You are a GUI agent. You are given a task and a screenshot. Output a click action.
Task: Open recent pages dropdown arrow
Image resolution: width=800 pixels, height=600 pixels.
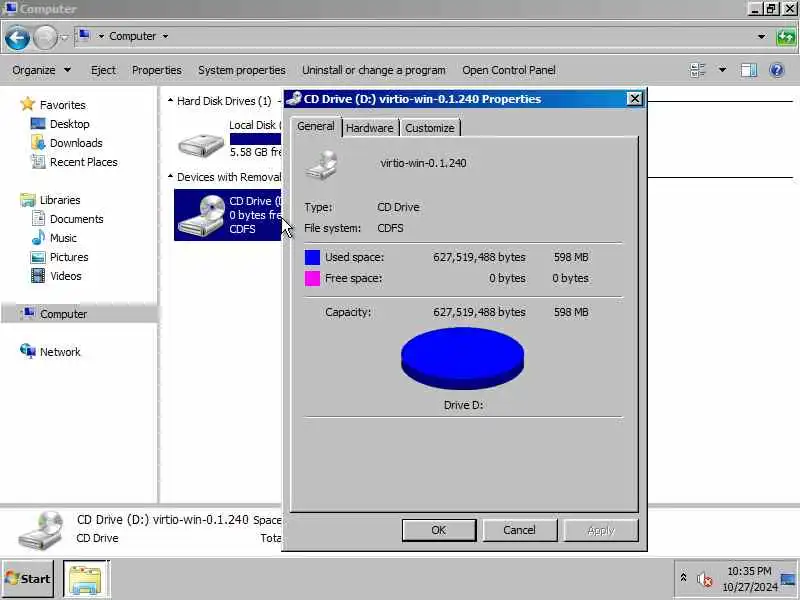tap(64, 38)
